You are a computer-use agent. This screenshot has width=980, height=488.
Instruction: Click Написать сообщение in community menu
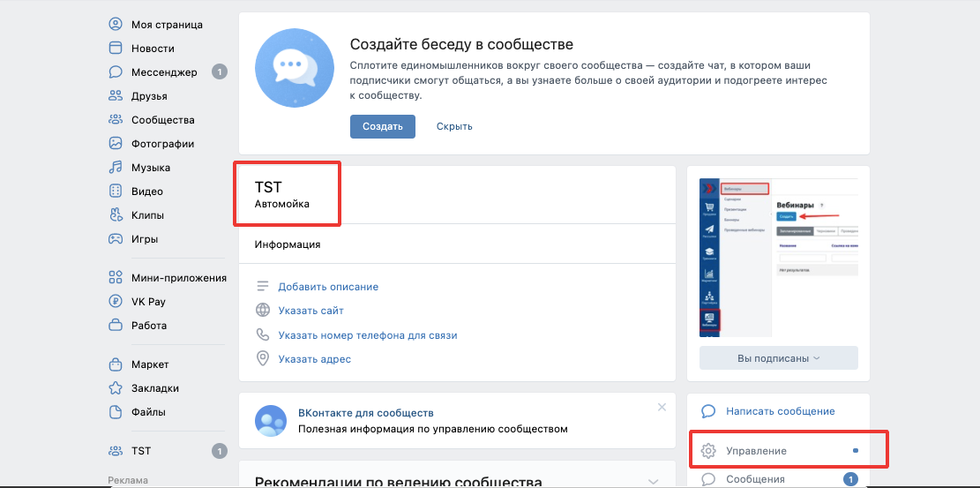click(780, 411)
